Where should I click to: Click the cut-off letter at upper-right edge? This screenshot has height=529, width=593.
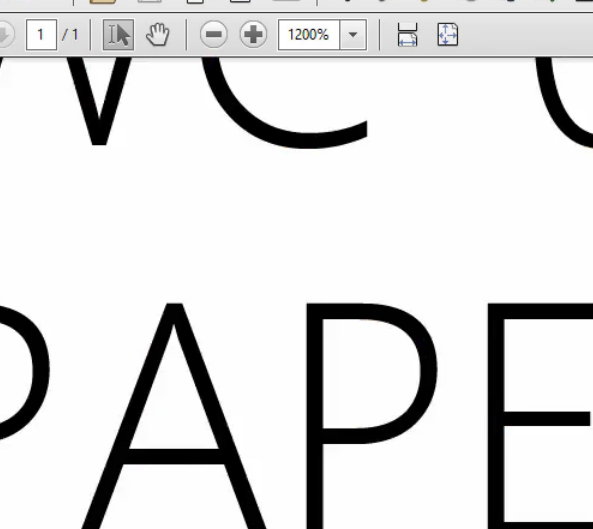[x=565, y=102]
